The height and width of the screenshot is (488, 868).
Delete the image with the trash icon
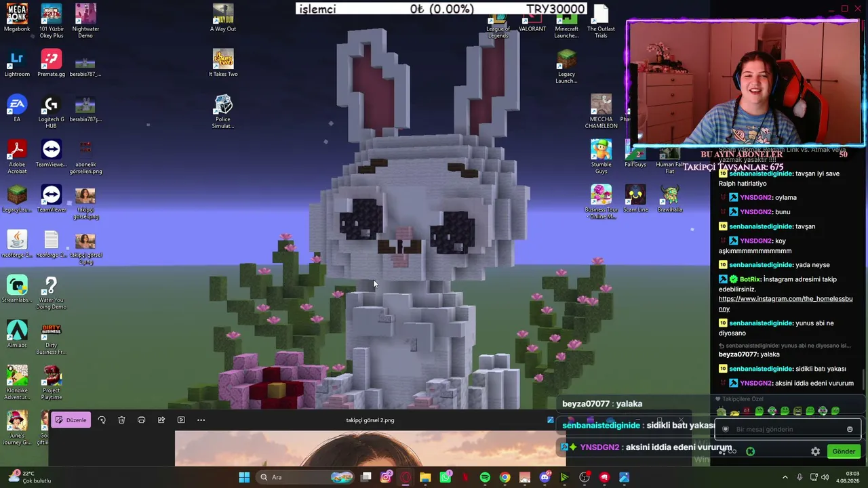(121, 420)
